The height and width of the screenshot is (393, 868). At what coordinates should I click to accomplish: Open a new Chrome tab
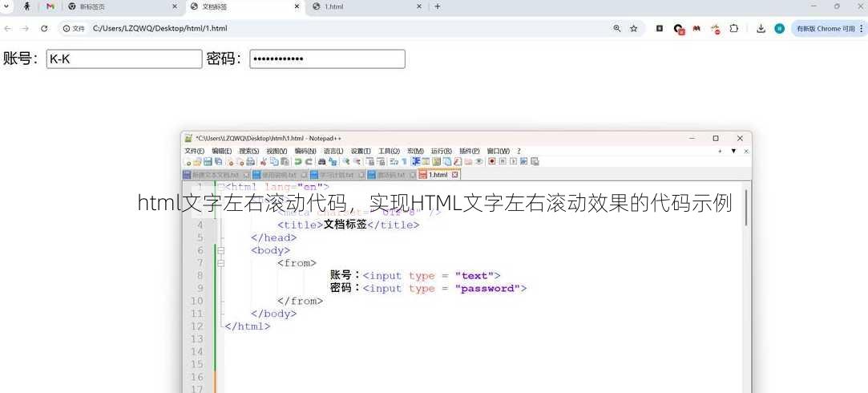[438, 6]
